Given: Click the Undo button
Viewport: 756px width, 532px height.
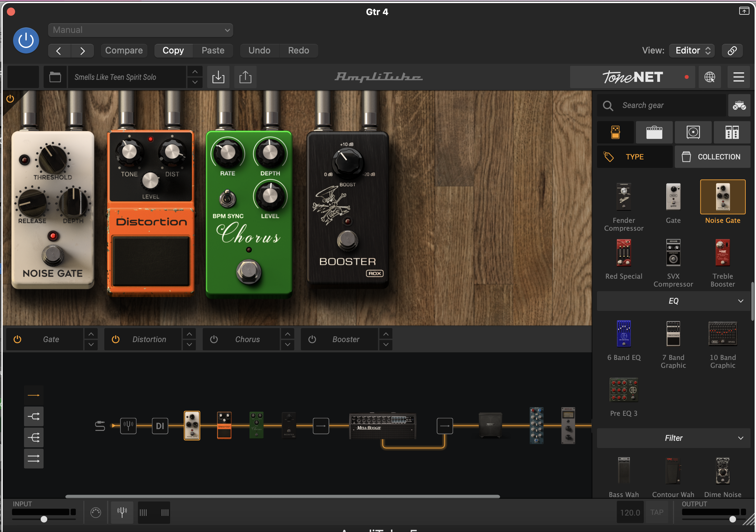Looking at the screenshot, I should pyautogui.click(x=259, y=51).
